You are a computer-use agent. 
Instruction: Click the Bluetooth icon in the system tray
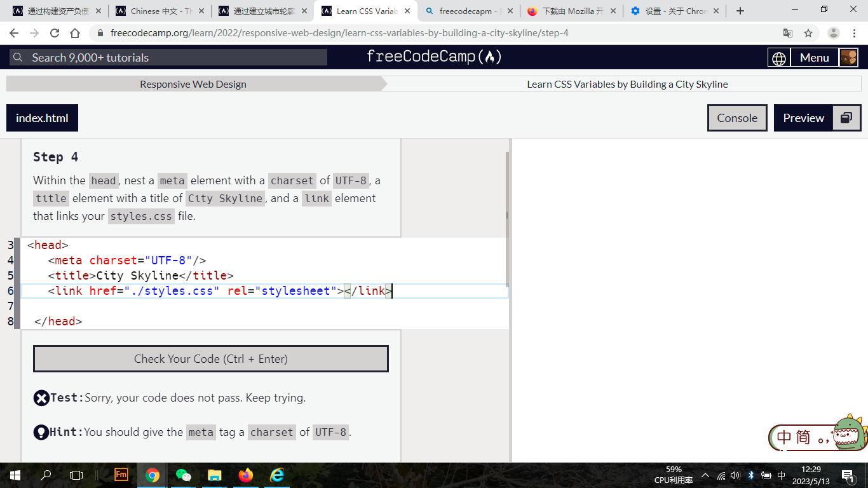752,475
